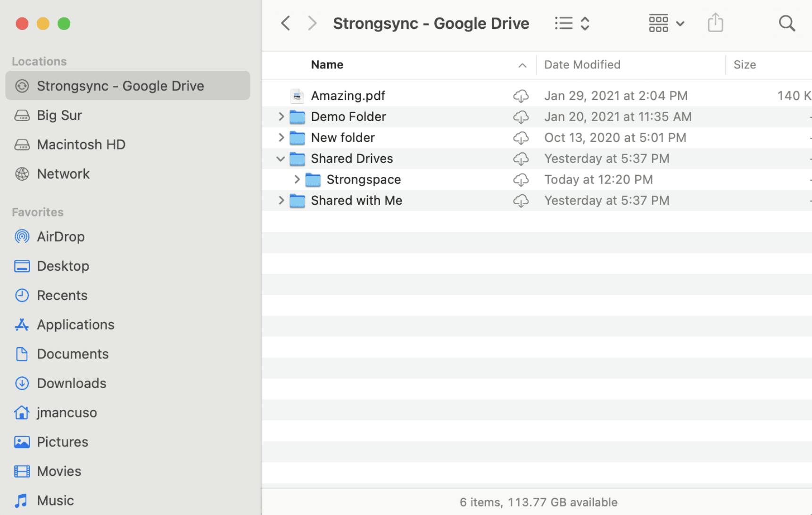
Task: Go back with the left arrow
Action: [x=285, y=23]
